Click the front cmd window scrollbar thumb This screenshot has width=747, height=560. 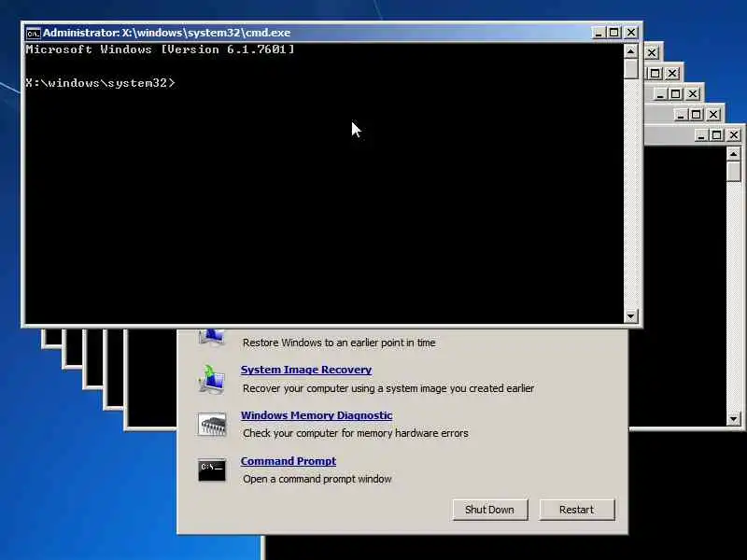(631, 68)
